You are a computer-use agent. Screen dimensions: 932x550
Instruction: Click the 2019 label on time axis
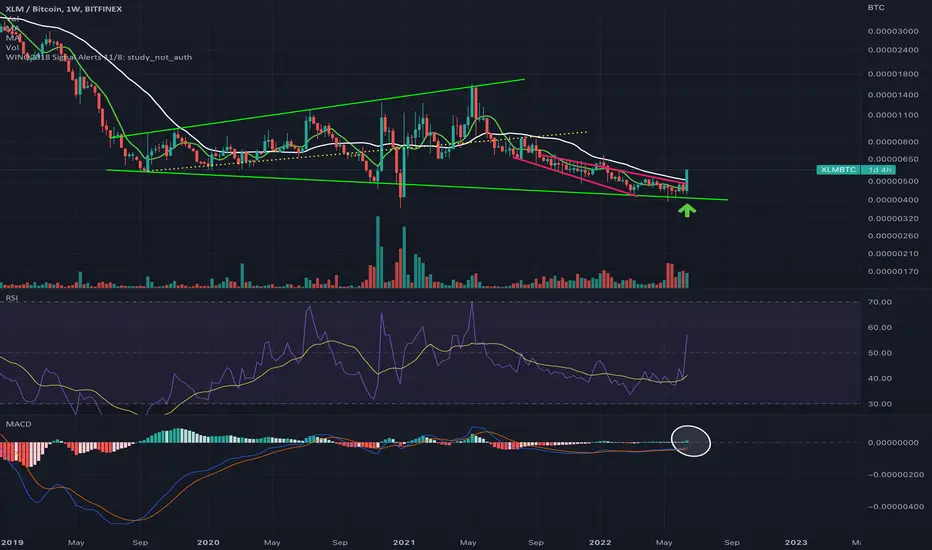[x=12, y=542]
